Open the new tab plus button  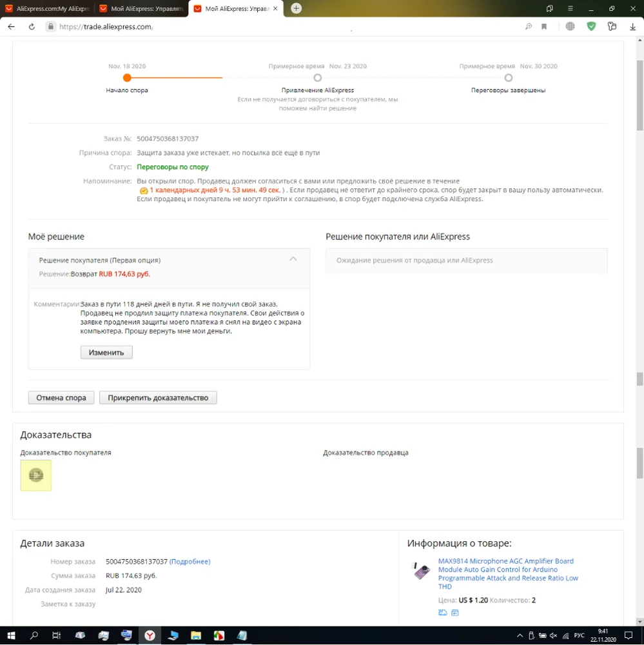296,8
